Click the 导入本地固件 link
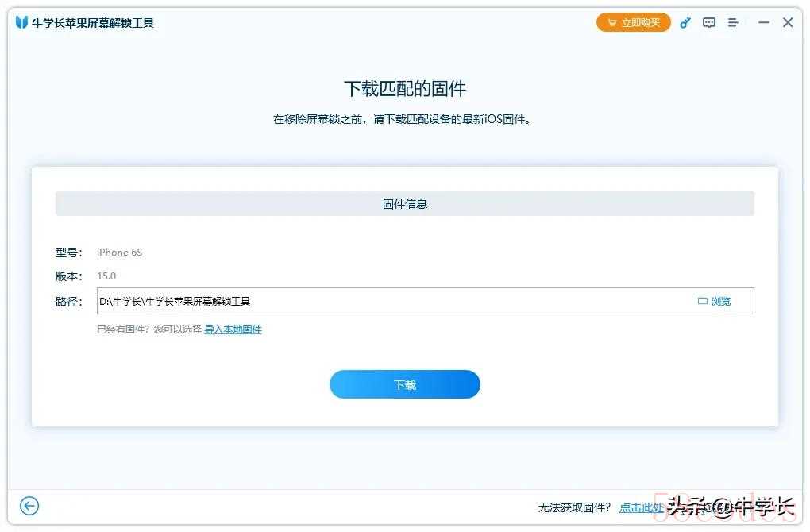810x532 pixels. pos(233,330)
